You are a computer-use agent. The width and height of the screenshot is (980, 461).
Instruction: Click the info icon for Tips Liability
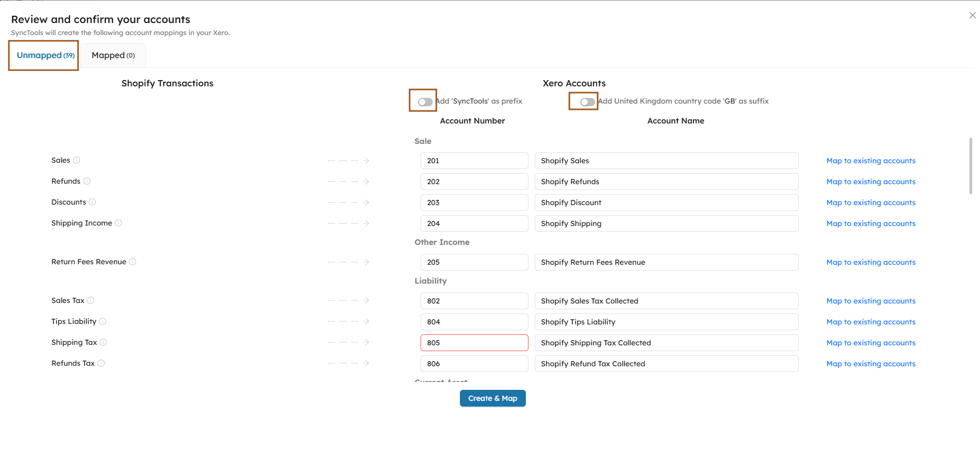point(103,321)
